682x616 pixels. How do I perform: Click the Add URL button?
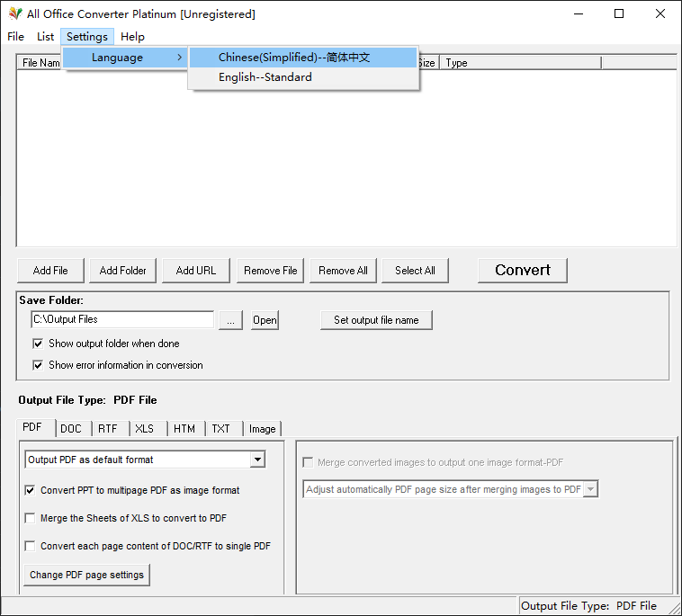pyautogui.click(x=196, y=271)
